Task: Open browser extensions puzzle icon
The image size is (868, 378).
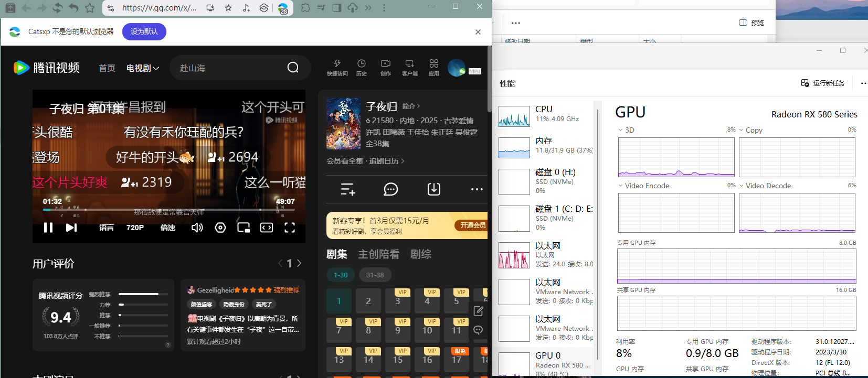Action: pyautogui.click(x=306, y=8)
